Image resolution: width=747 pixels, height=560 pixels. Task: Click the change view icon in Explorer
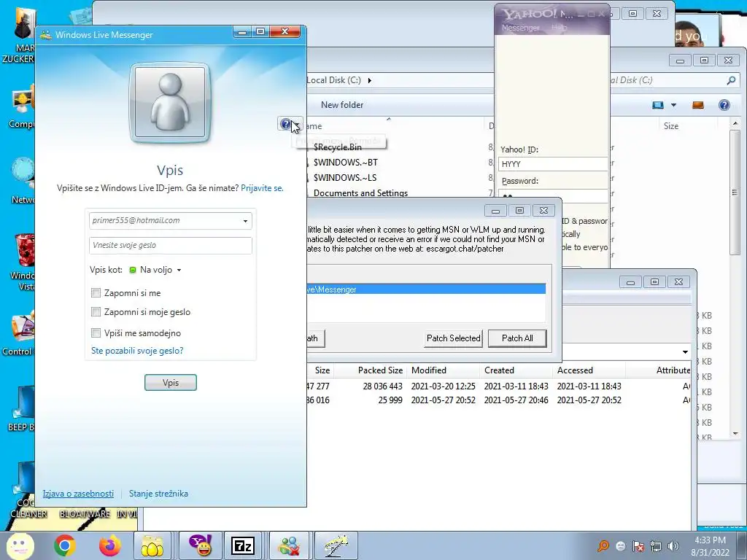coord(658,105)
